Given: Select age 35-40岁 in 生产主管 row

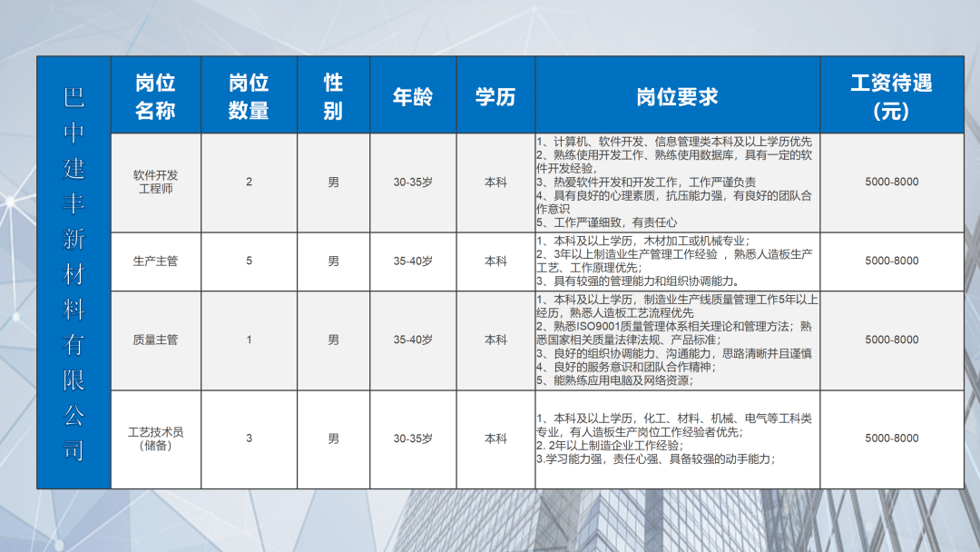Looking at the screenshot, I should [413, 261].
